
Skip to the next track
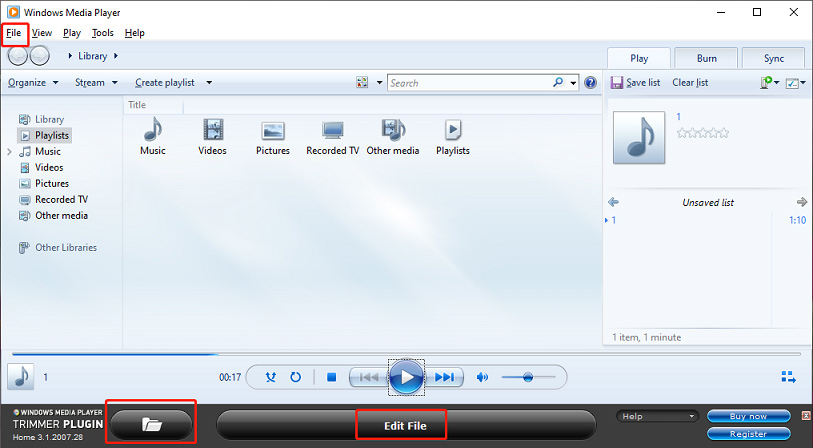(444, 377)
